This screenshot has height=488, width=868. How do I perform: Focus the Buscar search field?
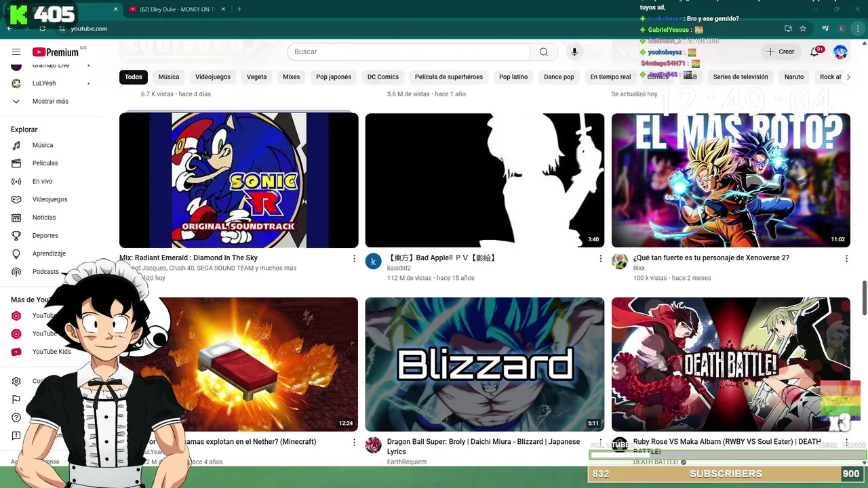408,52
